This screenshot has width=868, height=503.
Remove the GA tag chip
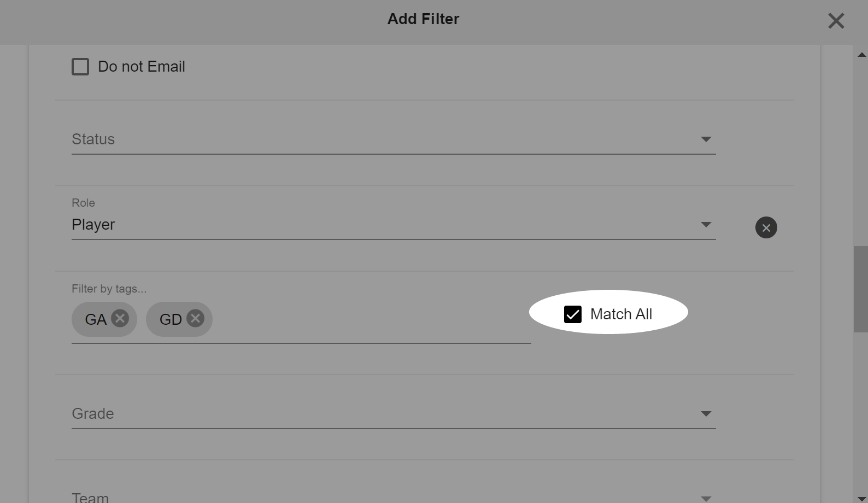click(120, 318)
